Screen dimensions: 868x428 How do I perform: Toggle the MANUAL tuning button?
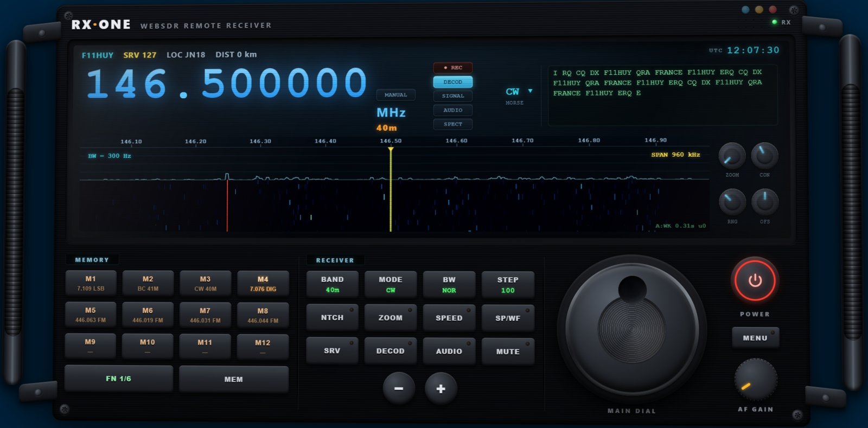click(396, 95)
